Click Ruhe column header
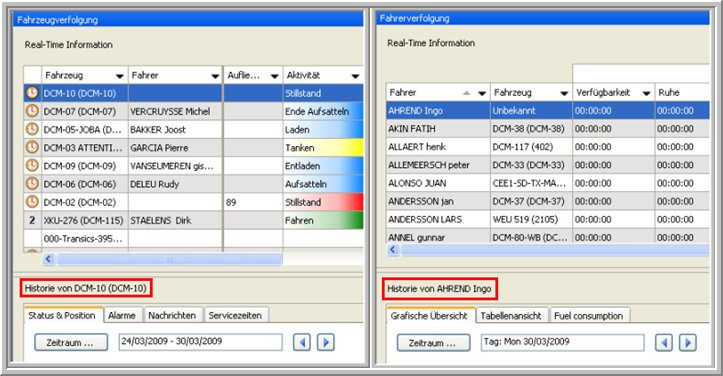723x376 pixels. pos(682,93)
